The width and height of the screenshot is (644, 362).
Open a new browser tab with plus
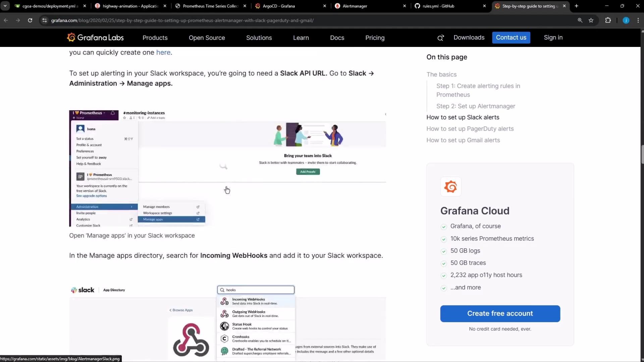click(577, 6)
